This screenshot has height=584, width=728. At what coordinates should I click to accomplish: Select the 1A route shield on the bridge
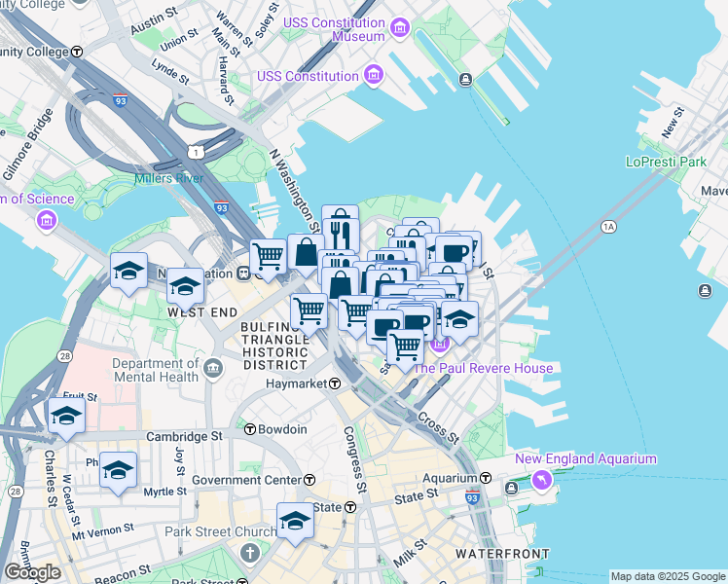(608, 227)
